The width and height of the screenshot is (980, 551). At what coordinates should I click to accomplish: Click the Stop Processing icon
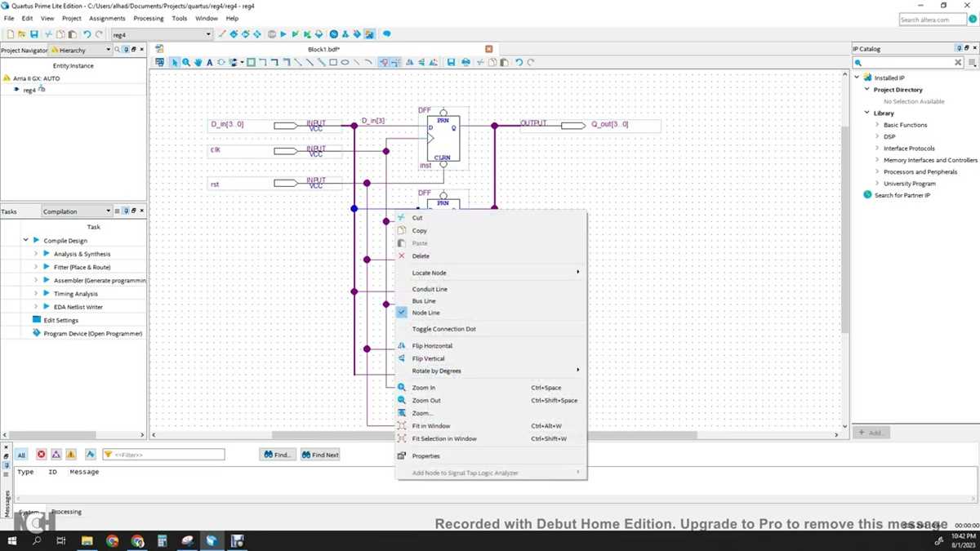point(272,34)
